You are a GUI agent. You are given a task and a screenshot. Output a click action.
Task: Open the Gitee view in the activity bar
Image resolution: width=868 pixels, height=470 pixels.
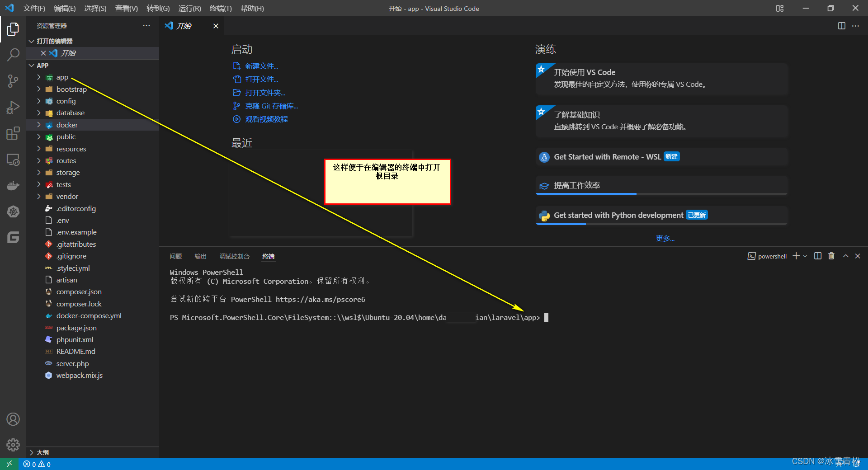click(13, 237)
